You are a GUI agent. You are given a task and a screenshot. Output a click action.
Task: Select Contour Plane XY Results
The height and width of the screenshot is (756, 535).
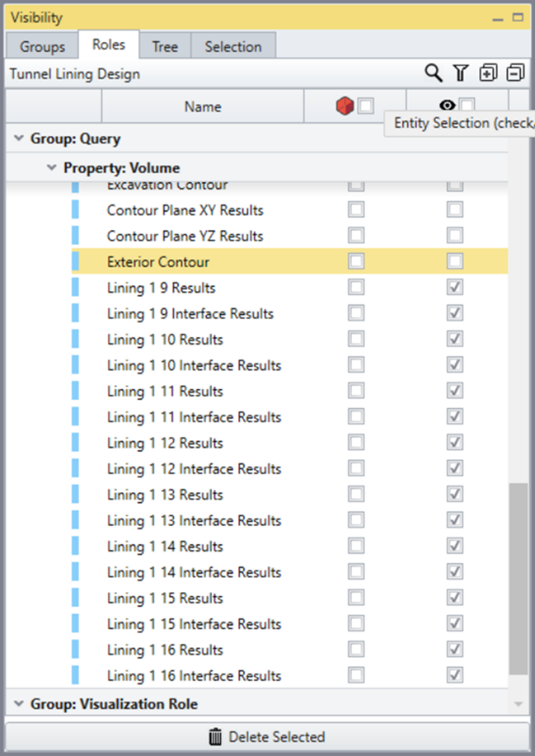tap(185, 210)
